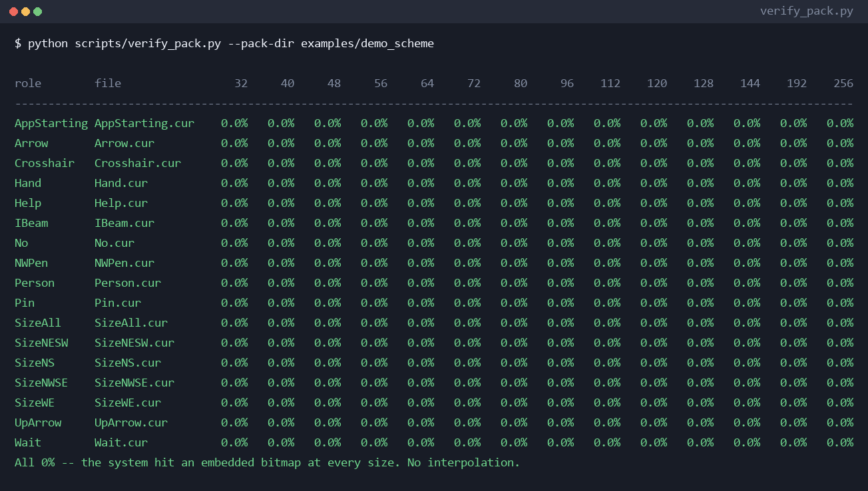This screenshot has width=868, height=491.
Task: Click the Person.cur file entry
Action: (128, 283)
